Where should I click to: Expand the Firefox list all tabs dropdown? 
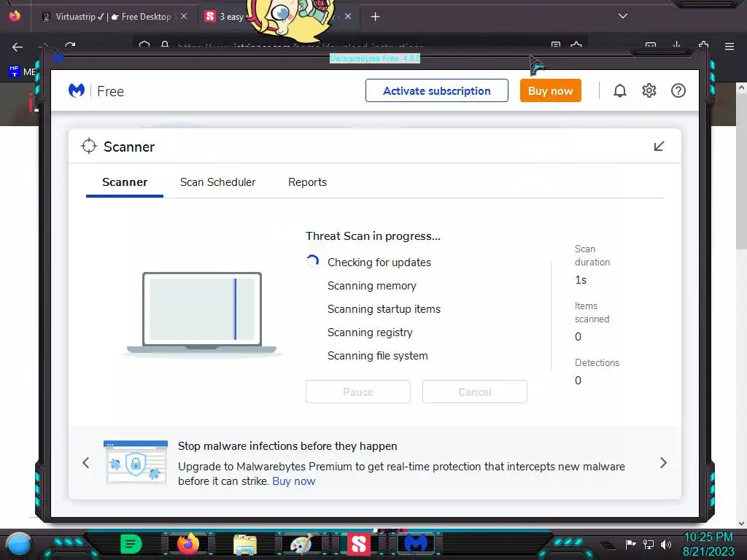click(623, 16)
